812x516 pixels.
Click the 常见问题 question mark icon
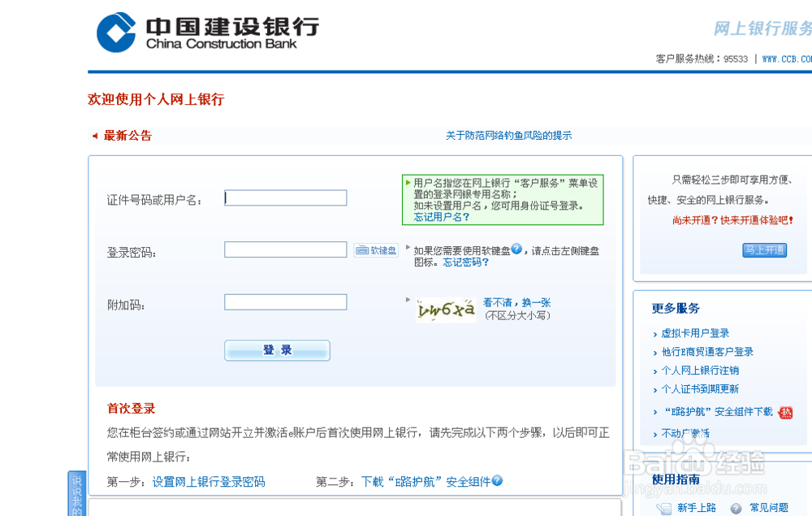pyautogui.click(x=736, y=508)
